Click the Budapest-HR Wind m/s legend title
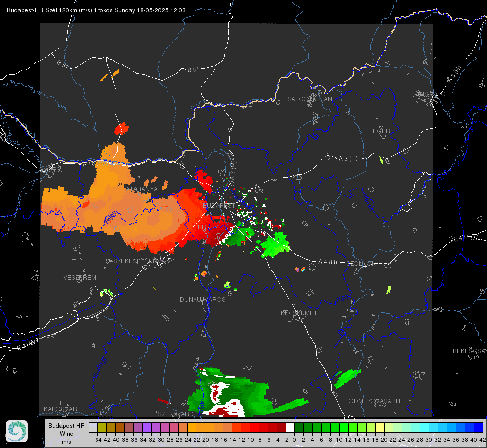 click(66, 434)
